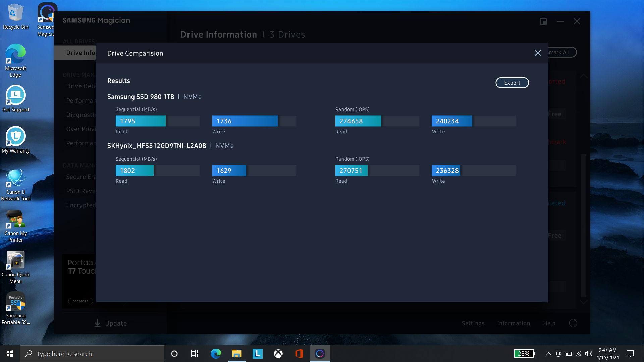Expand hidden system tray icons
Screen dimensions: 644x362
click(x=548, y=354)
